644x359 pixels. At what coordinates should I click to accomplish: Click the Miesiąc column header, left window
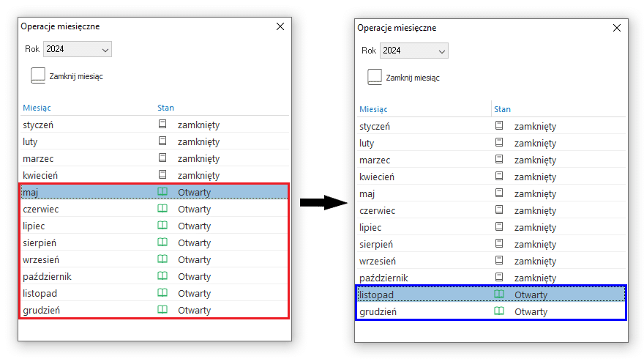pos(37,108)
